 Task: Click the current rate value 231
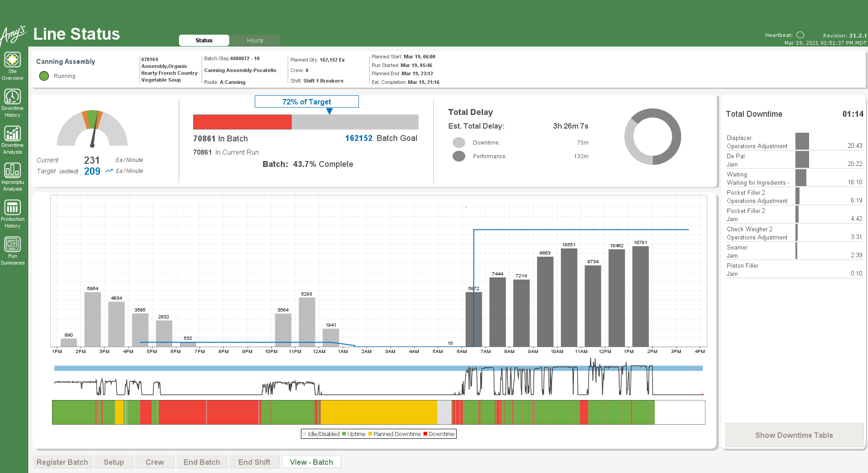coord(92,160)
